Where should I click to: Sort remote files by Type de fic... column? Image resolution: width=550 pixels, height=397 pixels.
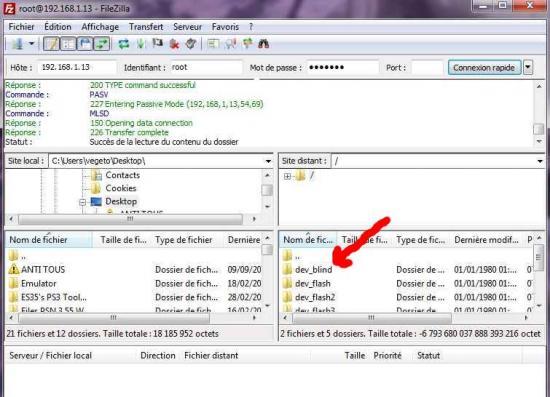coord(421,240)
